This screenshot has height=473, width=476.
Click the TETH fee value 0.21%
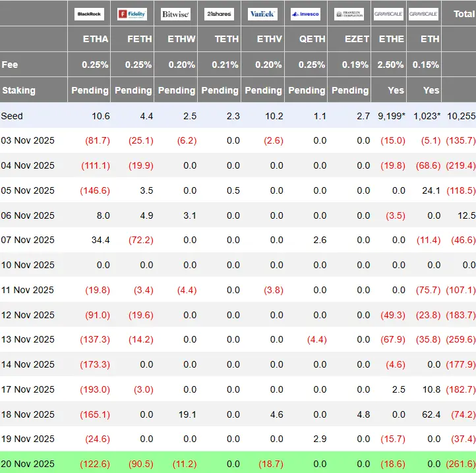(x=225, y=65)
